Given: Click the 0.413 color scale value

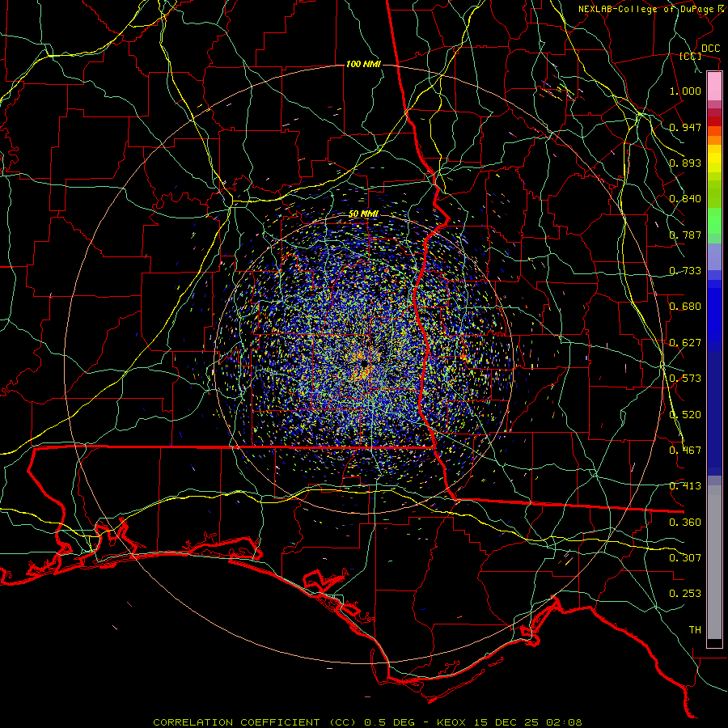Looking at the screenshot, I should (685, 486).
